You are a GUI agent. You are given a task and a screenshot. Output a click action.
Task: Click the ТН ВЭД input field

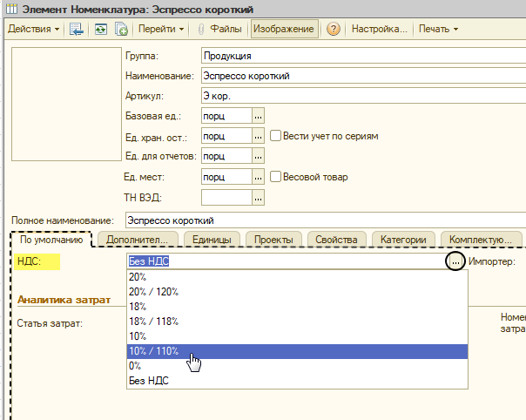click(x=226, y=198)
